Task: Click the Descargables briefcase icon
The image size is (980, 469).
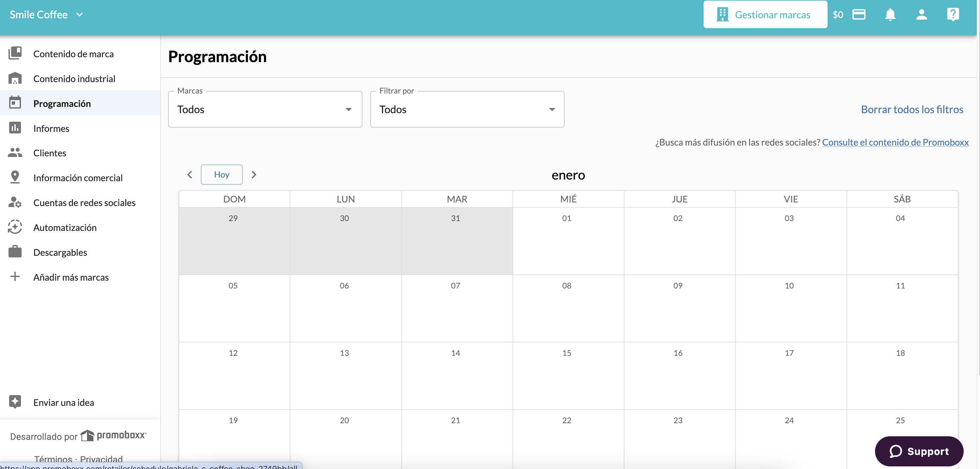Action: click(x=15, y=252)
